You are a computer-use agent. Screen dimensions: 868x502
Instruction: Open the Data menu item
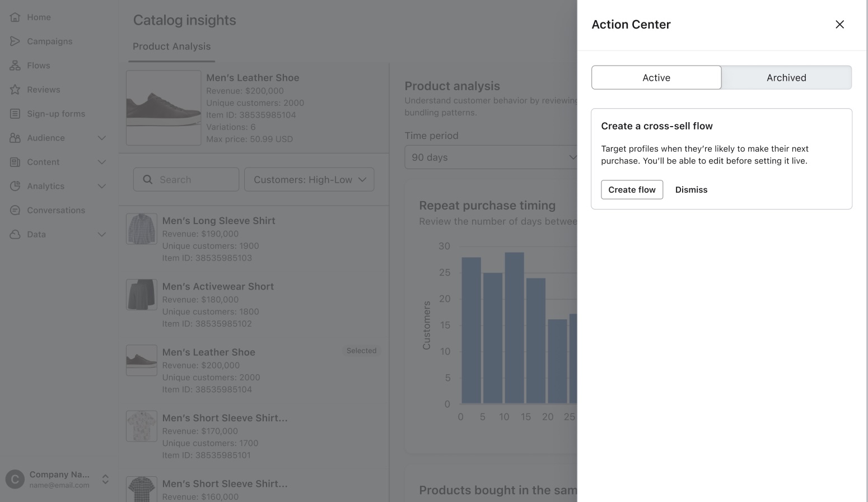[x=36, y=234]
